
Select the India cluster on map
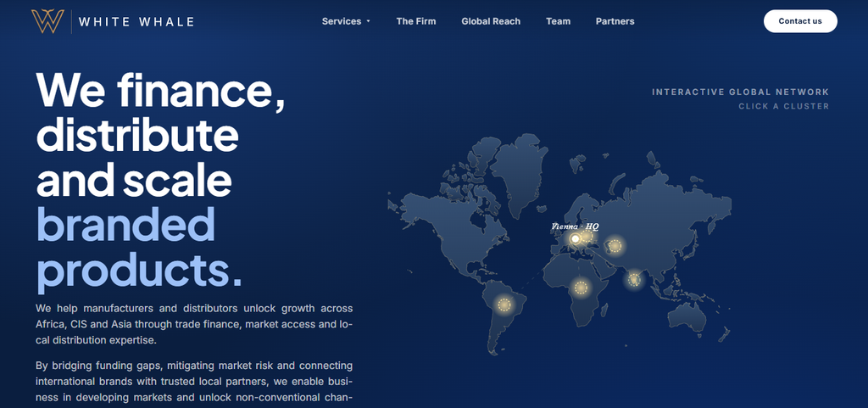[x=634, y=280]
